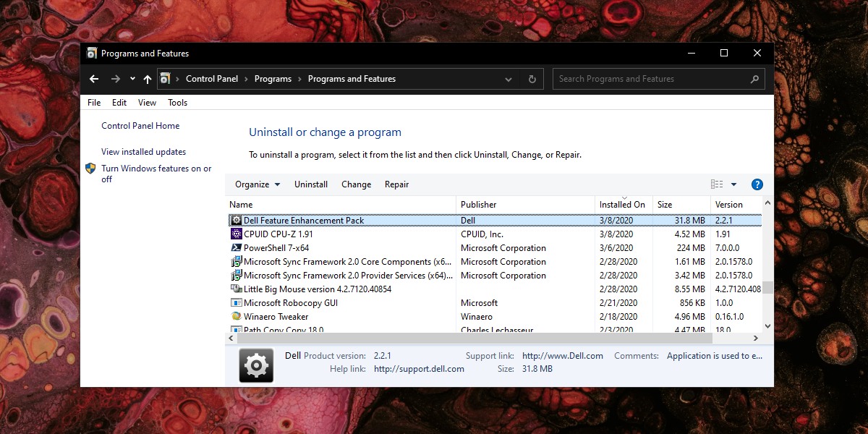Click the Little Big Mouse program icon

coord(236,289)
